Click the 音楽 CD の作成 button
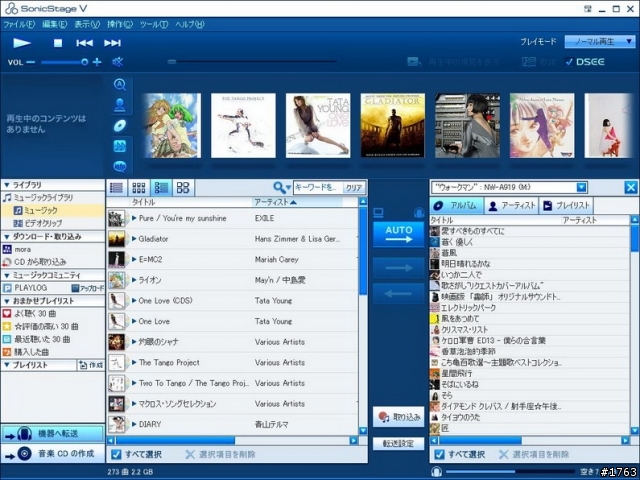 coord(53,453)
